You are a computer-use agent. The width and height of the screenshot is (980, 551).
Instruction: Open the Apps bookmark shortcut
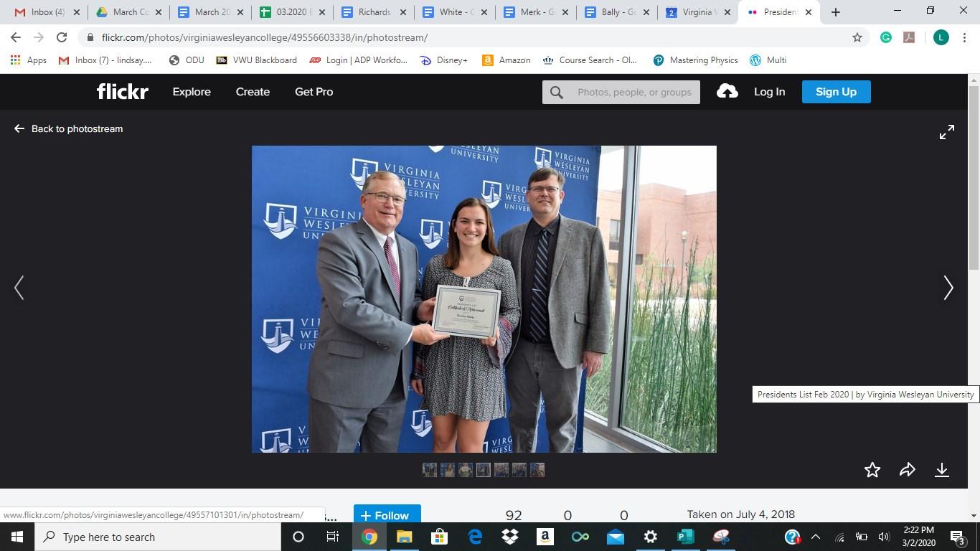29,60
